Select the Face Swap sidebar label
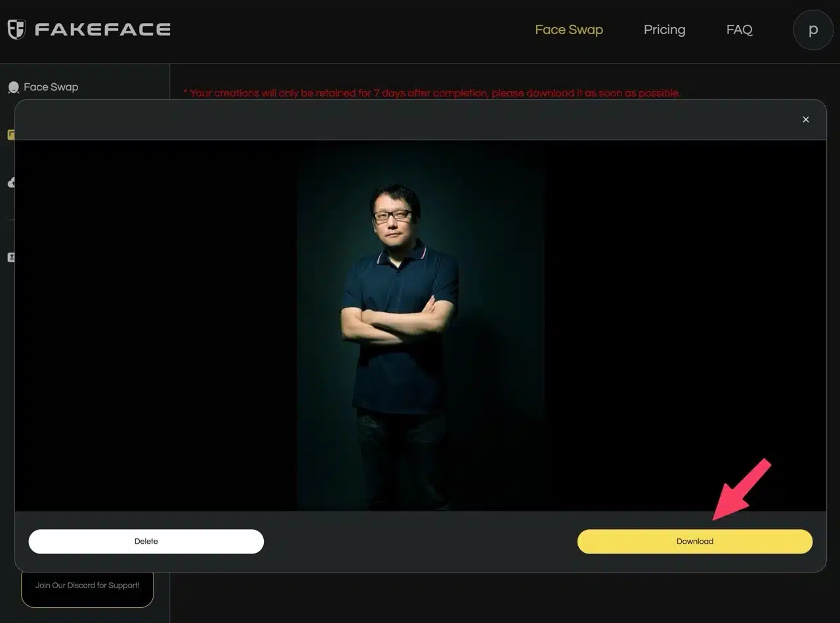Screen dimensions: 840x623 pyautogui.click(x=51, y=87)
